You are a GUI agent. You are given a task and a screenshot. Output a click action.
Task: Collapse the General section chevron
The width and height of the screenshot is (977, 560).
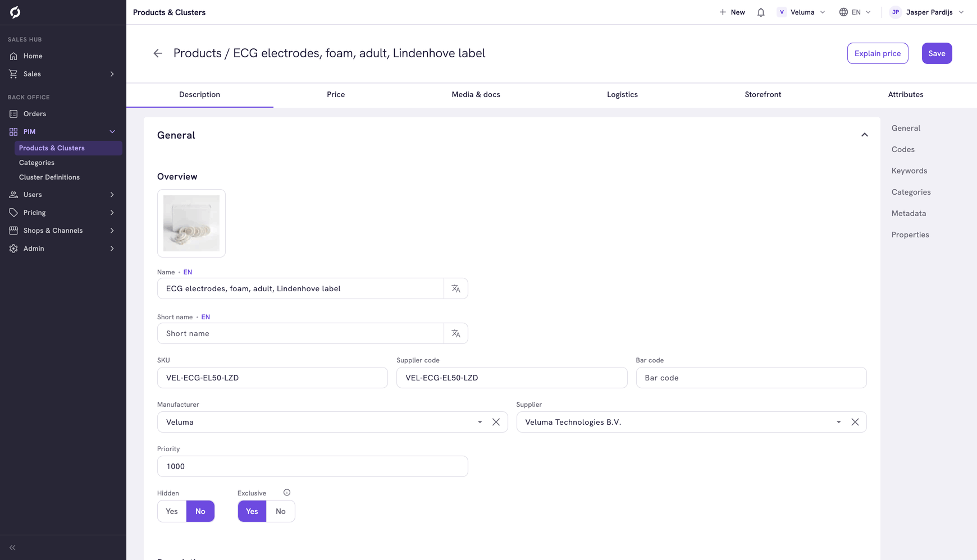click(x=865, y=135)
